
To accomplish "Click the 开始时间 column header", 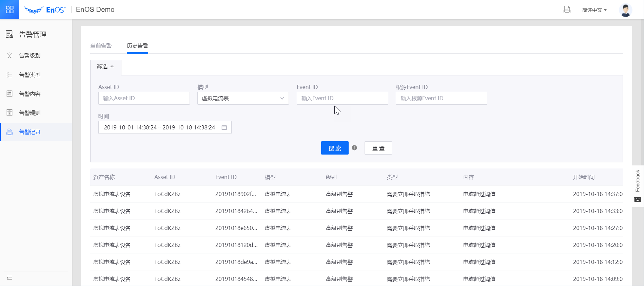I will coord(584,177).
